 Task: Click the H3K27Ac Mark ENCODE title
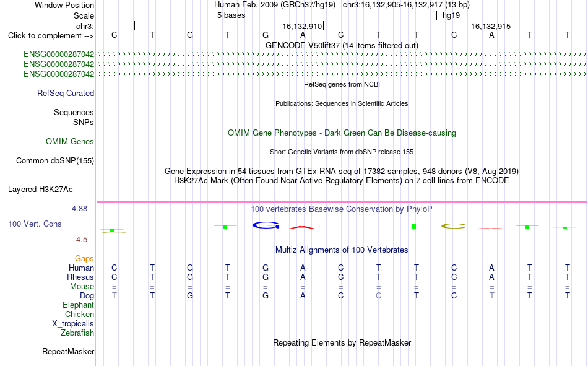point(342,181)
